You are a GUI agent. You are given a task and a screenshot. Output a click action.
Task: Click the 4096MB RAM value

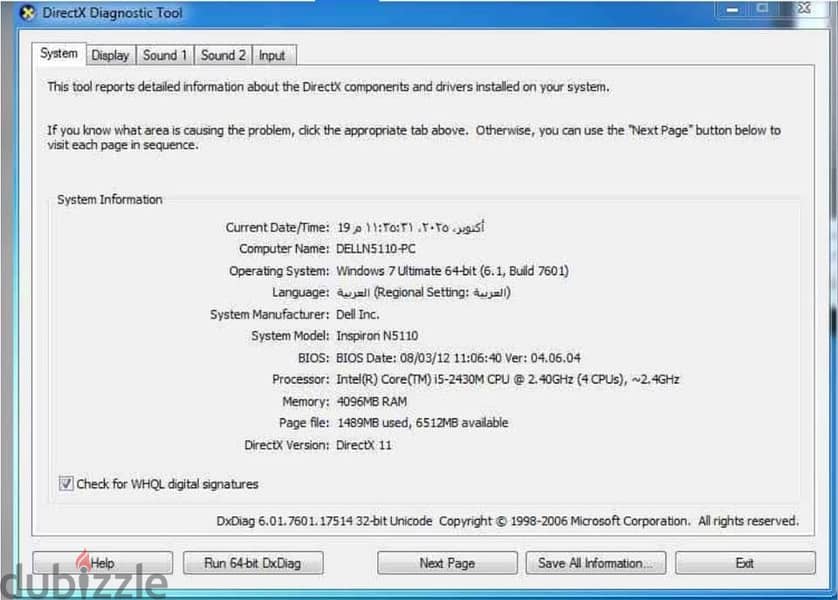(371, 401)
